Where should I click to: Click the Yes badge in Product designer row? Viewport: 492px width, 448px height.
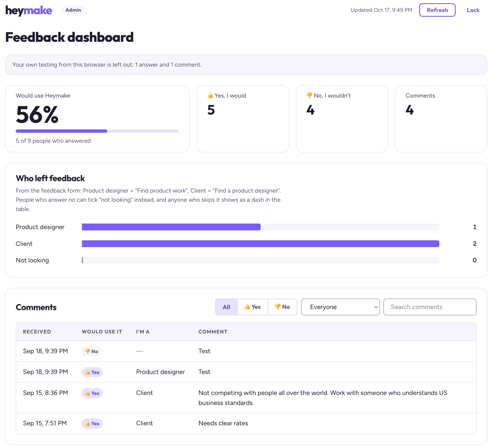pyautogui.click(x=92, y=372)
